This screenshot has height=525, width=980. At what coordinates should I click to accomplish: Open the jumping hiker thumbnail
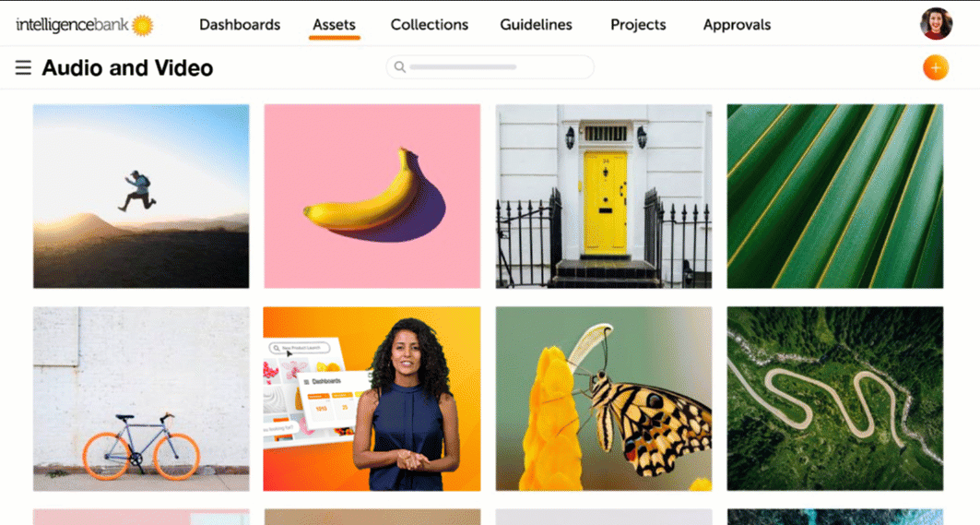coord(141,196)
